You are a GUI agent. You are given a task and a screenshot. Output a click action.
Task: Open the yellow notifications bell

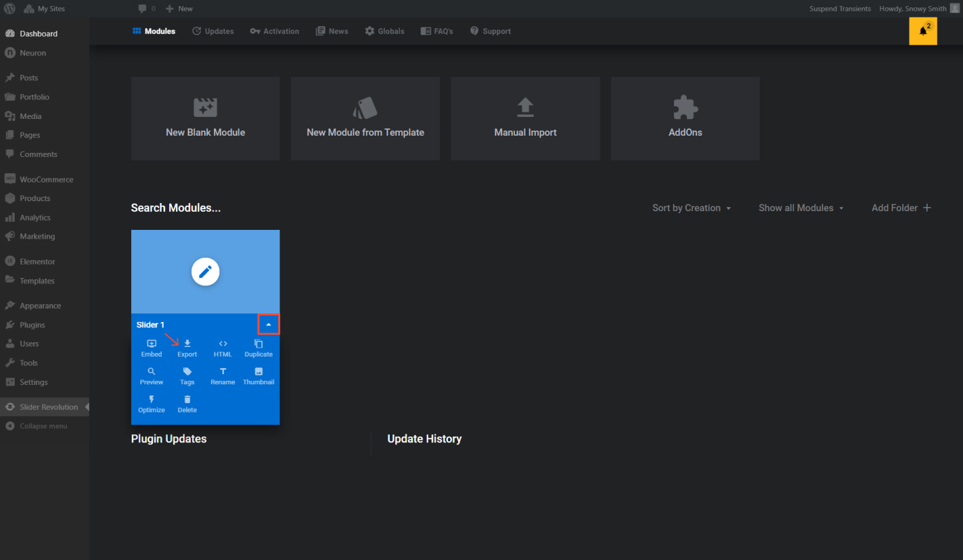tap(923, 31)
